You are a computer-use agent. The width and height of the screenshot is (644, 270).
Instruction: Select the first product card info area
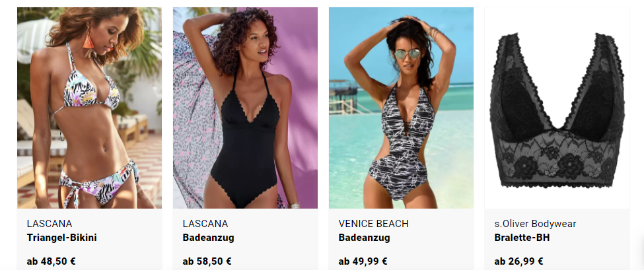pyautogui.click(x=89, y=239)
